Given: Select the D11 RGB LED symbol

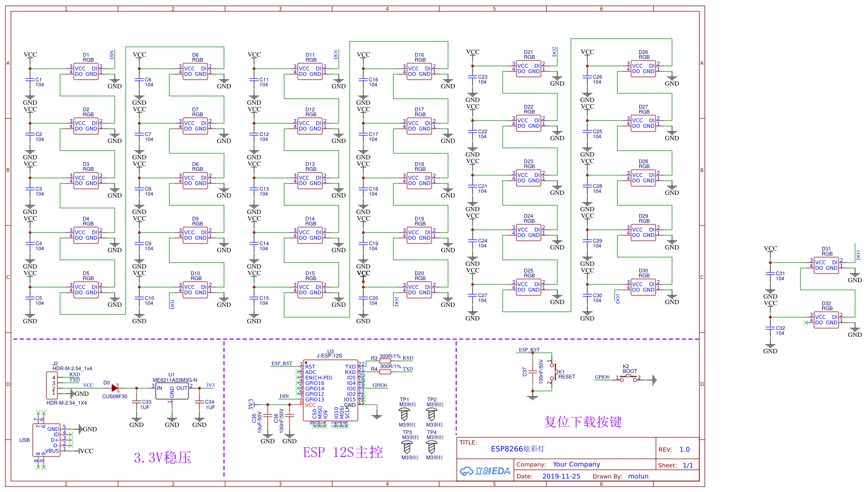Looking at the screenshot, I should (x=310, y=71).
